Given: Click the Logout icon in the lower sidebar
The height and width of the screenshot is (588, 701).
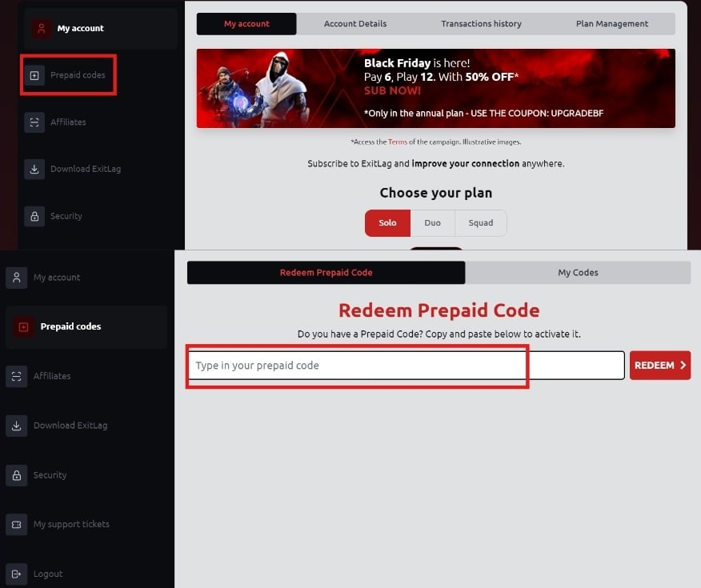Looking at the screenshot, I should 17,574.
